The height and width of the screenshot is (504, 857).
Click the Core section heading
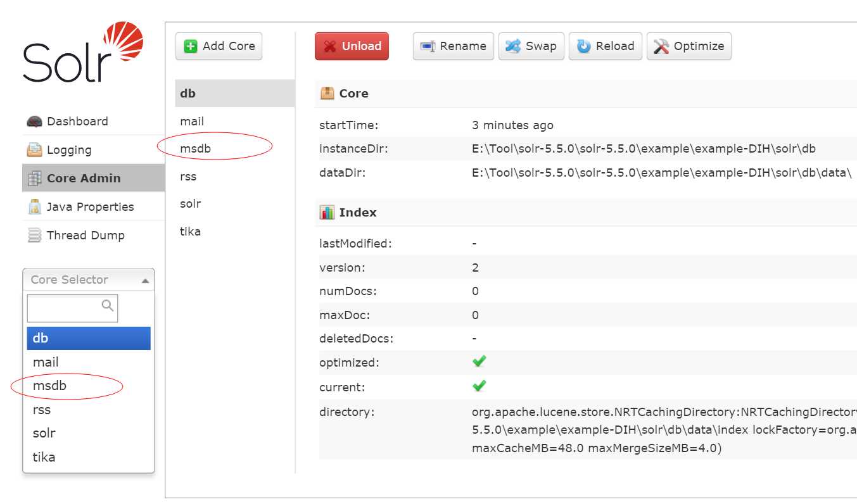[x=353, y=93]
